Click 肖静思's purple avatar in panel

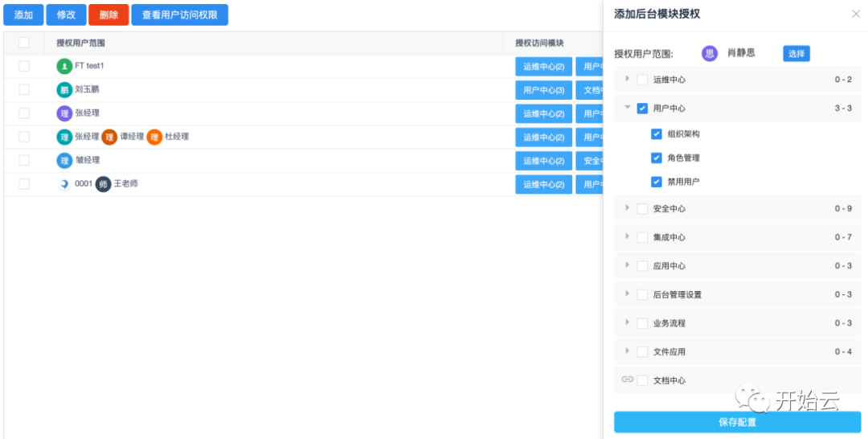(x=709, y=54)
